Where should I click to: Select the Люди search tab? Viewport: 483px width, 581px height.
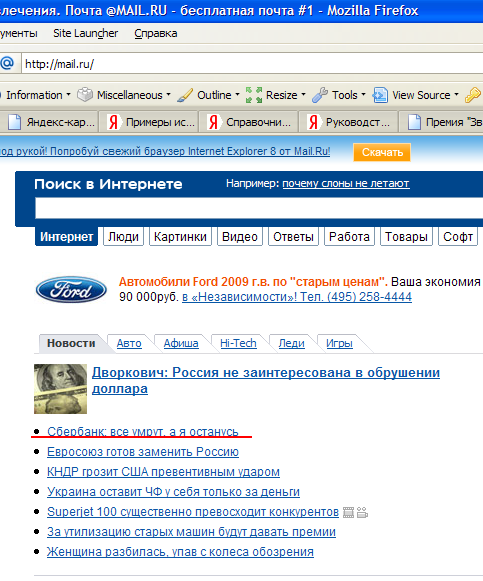pos(123,236)
